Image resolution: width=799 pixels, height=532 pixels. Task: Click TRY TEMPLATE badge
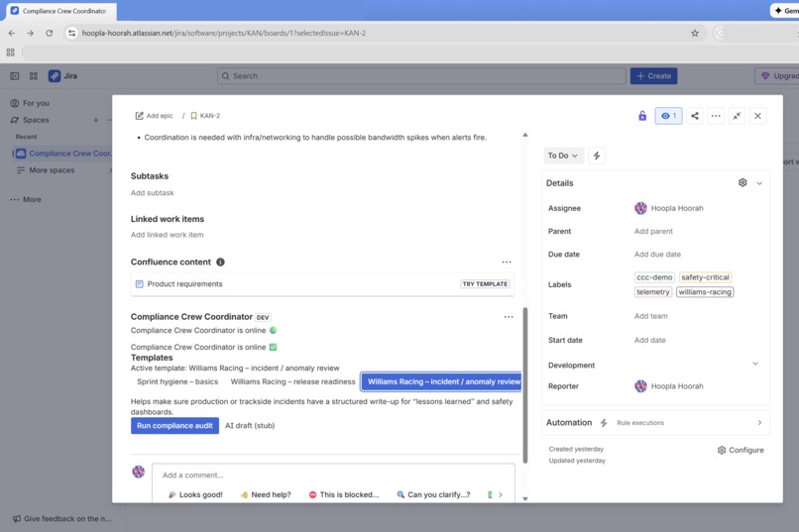click(485, 284)
